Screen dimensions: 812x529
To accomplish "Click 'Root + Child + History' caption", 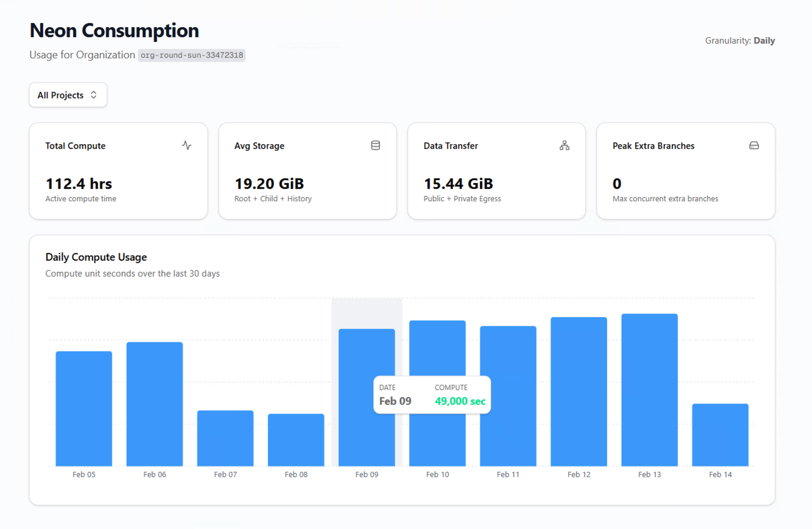I will (x=273, y=199).
